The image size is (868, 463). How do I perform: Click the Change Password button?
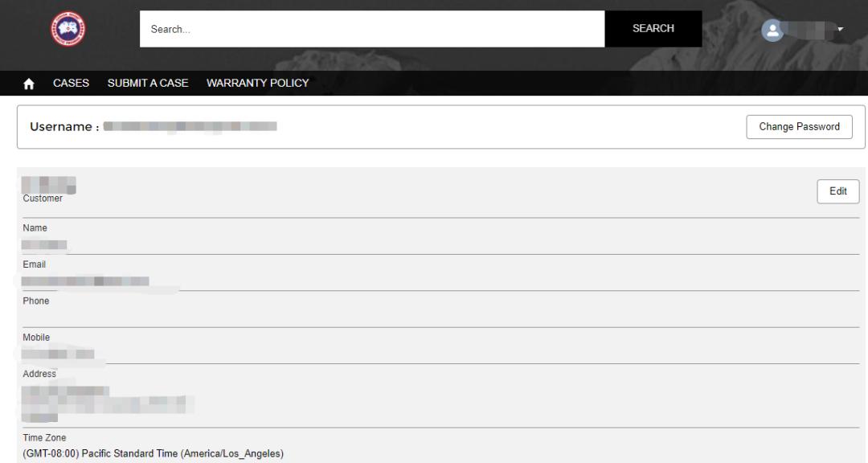pyautogui.click(x=799, y=127)
